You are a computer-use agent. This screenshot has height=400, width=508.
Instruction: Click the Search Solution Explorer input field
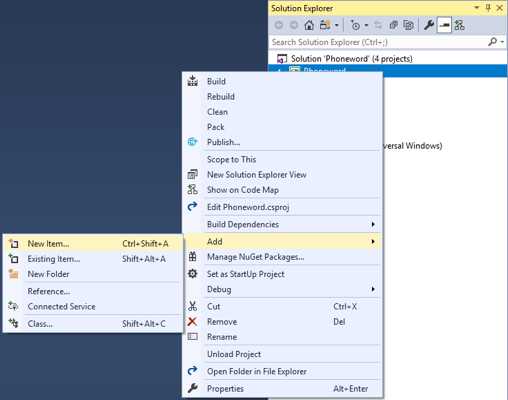(378, 42)
